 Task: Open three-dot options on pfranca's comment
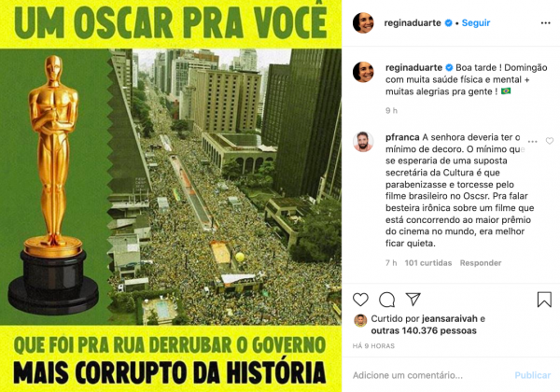(533, 141)
